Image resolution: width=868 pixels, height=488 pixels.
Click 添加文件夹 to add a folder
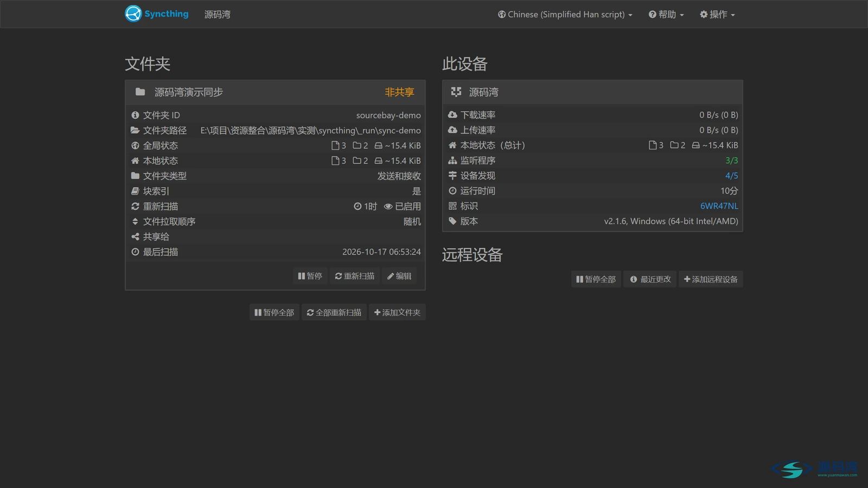tap(397, 312)
